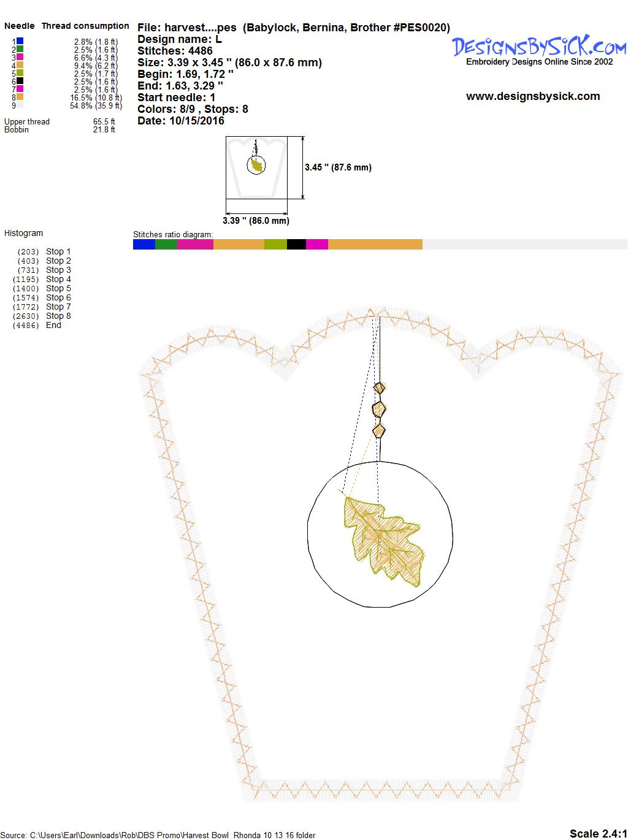Click the source file path in the footer

tap(159, 834)
